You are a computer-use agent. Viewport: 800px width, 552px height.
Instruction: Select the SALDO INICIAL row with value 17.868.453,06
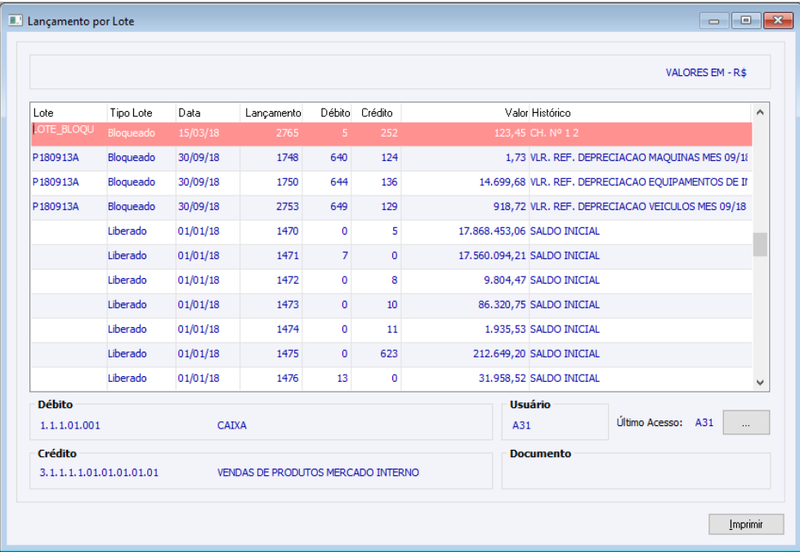click(392, 231)
